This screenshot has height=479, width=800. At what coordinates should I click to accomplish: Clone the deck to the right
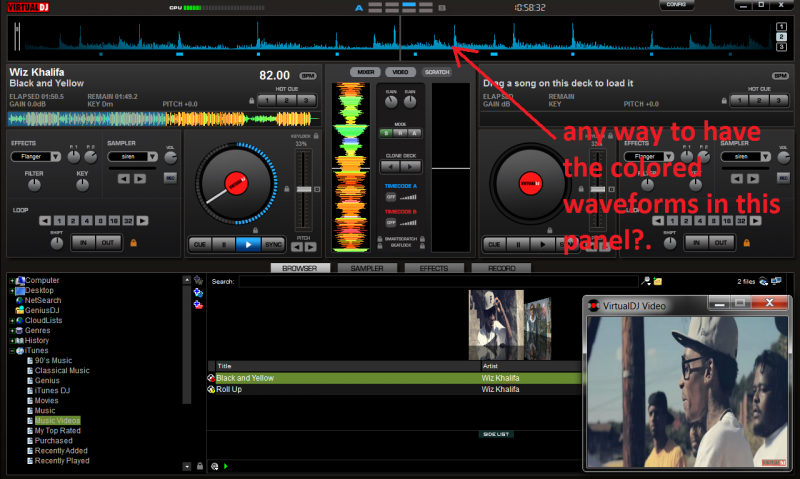pyautogui.click(x=410, y=167)
